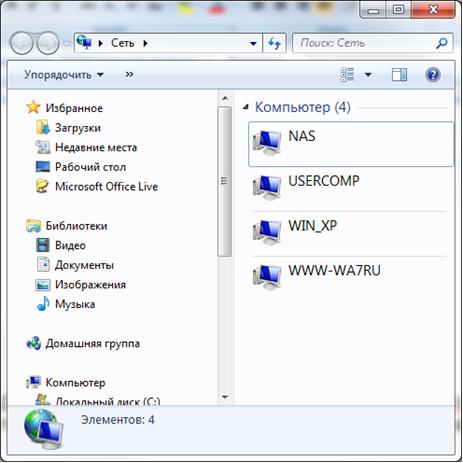Open the recent pages dropdown arrow
The height and width of the screenshot is (463, 463).
coord(67,43)
